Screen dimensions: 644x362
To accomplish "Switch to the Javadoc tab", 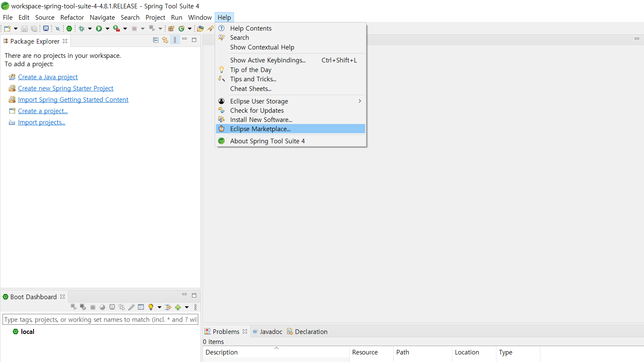I will coord(267,331).
